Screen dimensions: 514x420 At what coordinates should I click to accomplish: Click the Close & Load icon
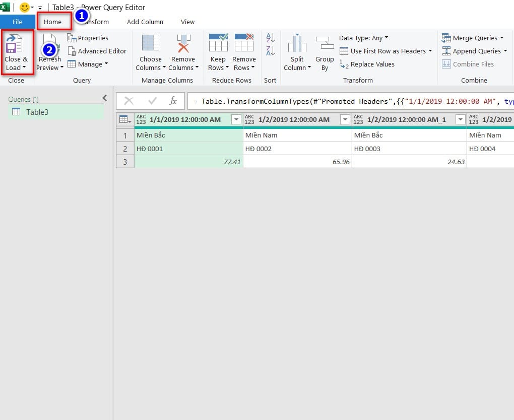pyautogui.click(x=17, y=45)
